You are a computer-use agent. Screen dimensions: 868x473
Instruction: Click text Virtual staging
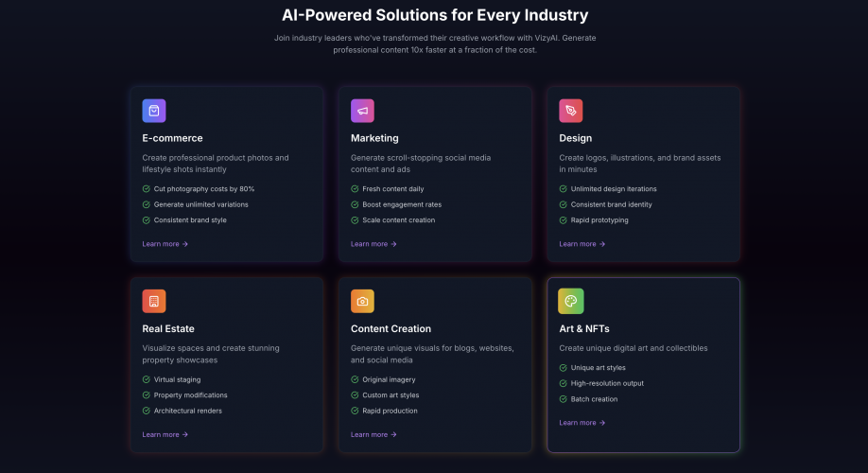(x=177, y=379)
